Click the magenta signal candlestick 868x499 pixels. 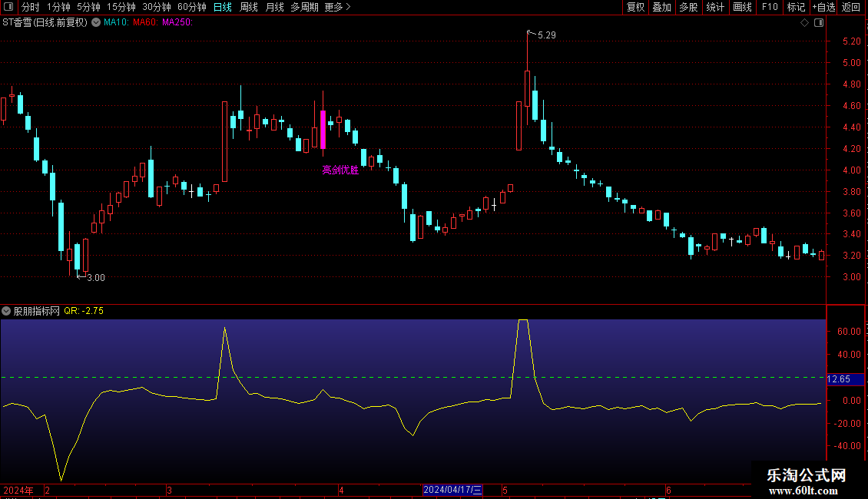tap(323, 130)
